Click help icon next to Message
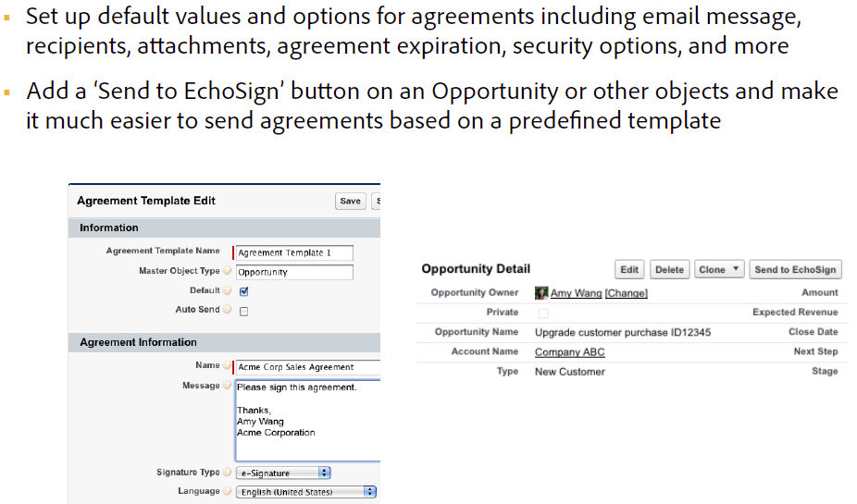 [x=228, y=387]
